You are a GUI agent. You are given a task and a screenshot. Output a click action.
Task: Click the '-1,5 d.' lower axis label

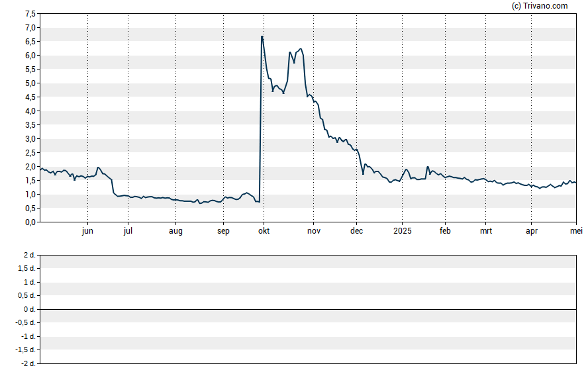coord(25,350)
